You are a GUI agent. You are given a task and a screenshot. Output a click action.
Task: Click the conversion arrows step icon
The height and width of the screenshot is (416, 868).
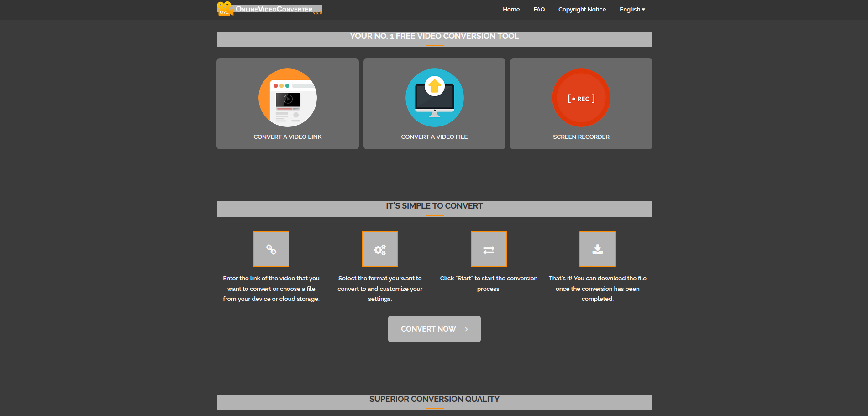click(x=489, y=249)
